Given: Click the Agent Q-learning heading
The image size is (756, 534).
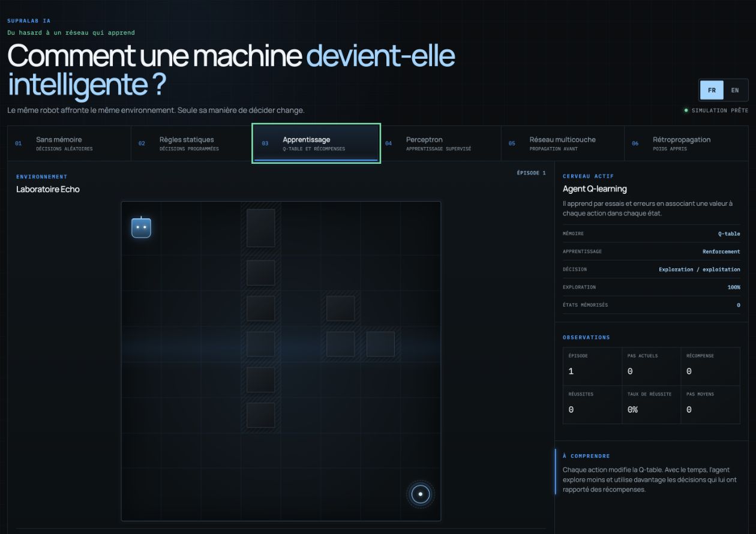Looking at the screenshot, I should tap(595, 188).
